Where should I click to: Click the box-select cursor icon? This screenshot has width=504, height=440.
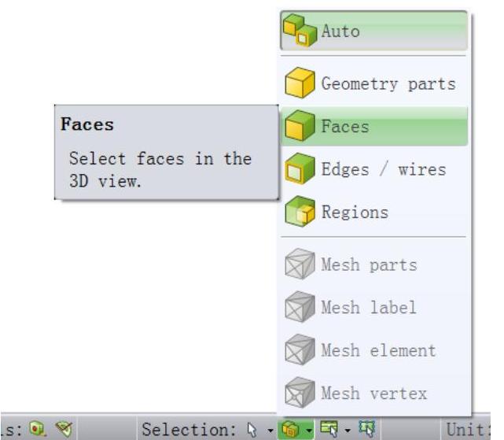367,429
